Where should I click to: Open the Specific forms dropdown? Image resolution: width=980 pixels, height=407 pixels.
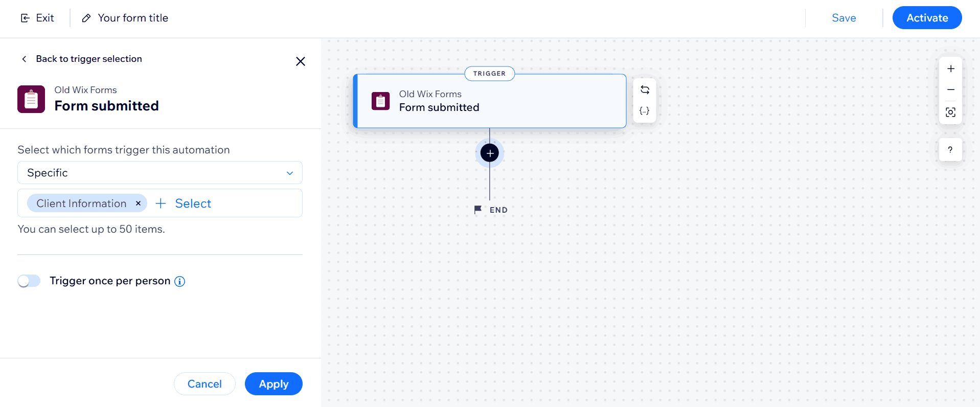tap(159, 173)
